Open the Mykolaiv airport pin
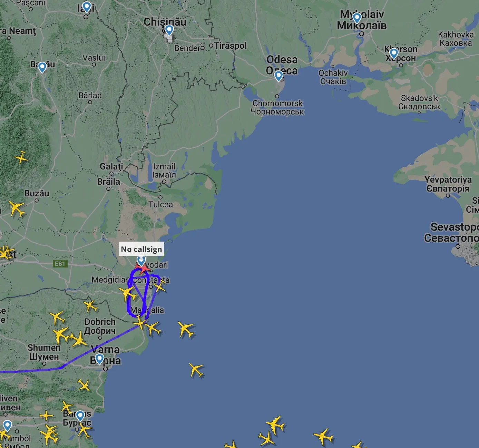 coord(357,18)
